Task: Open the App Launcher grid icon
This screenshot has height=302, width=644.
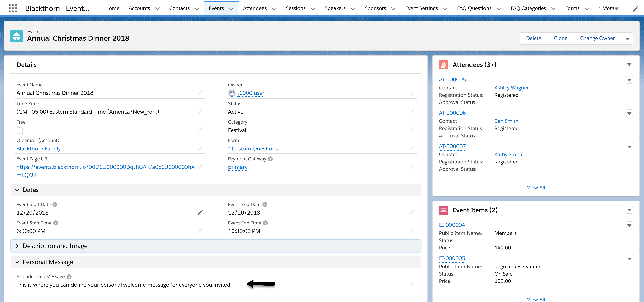Action: point(13,8)
